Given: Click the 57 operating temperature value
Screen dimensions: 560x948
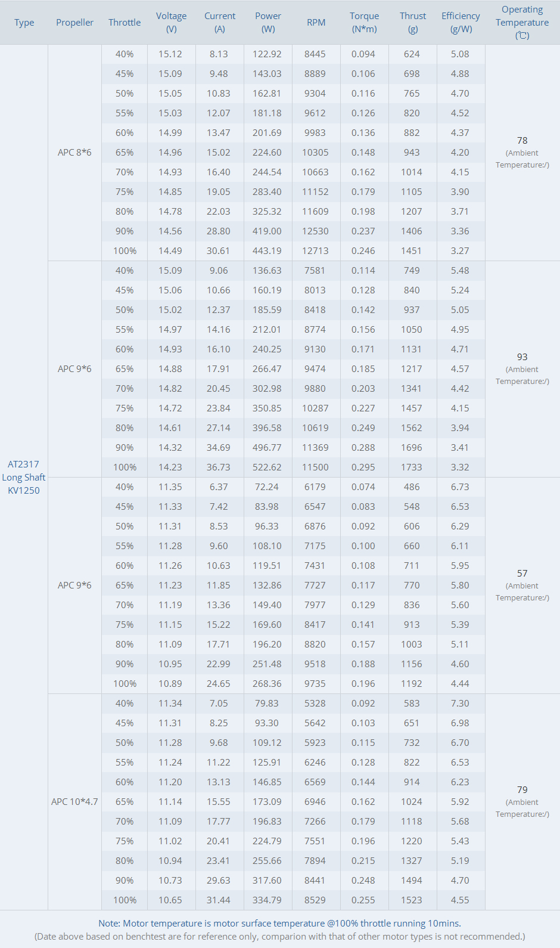Looking at the screenshot, I should (x=522, y=574).
